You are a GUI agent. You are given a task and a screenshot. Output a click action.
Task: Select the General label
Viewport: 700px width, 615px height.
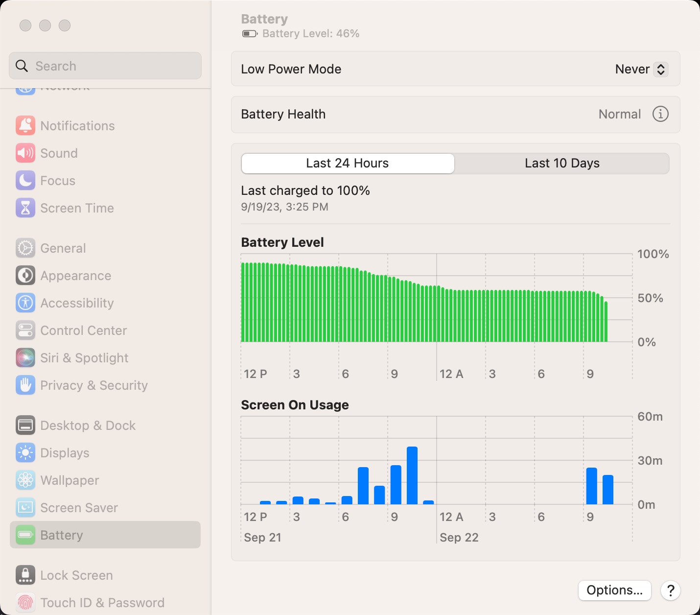63,248
